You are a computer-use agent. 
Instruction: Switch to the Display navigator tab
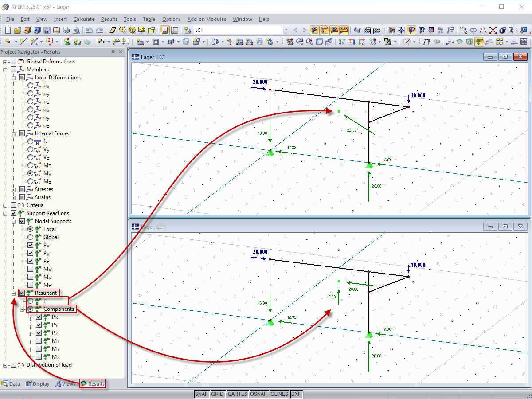click(x=38, y=384)
